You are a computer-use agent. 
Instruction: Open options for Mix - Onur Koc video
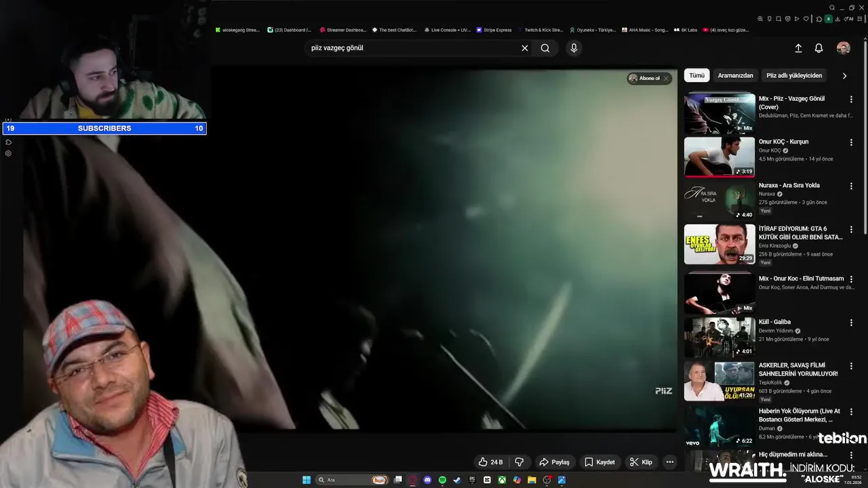click(x=851, y=279)
